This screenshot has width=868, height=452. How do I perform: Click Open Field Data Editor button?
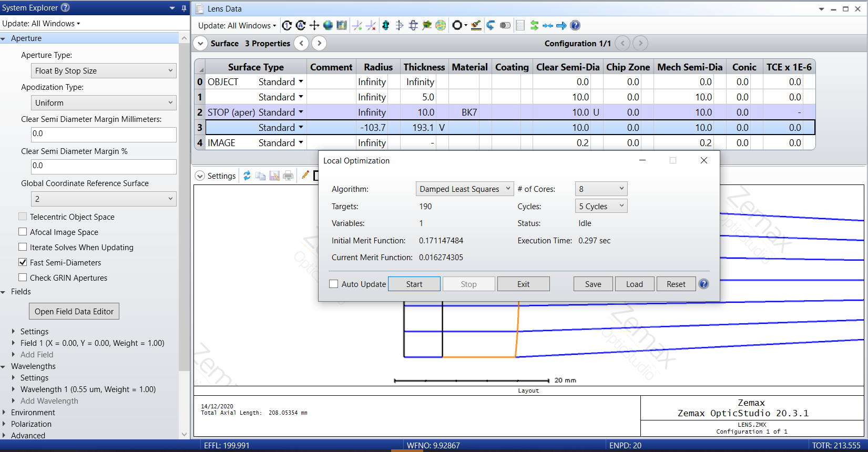click(74, 312)
